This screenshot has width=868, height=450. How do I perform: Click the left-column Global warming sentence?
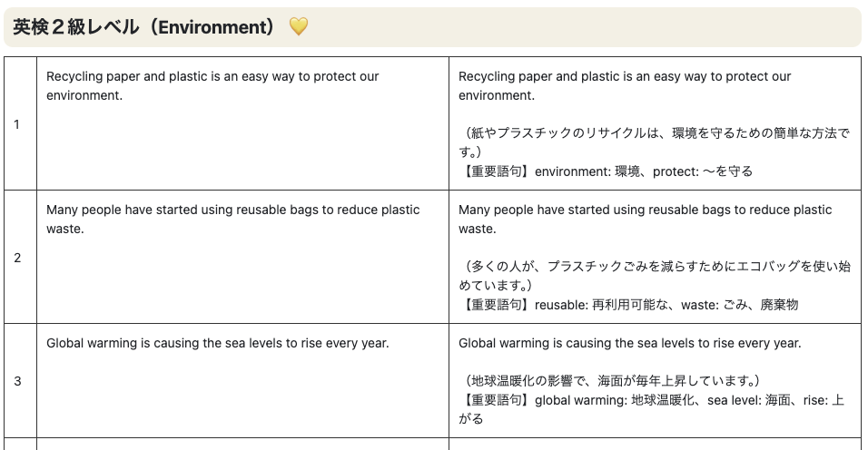(x=217, y=344)
